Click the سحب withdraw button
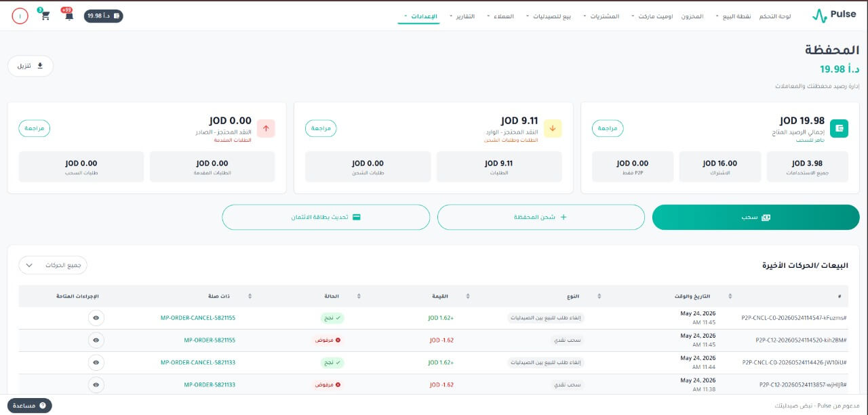Image resolution: width=868 pixels, height=415 pixels. coord(755,217)
